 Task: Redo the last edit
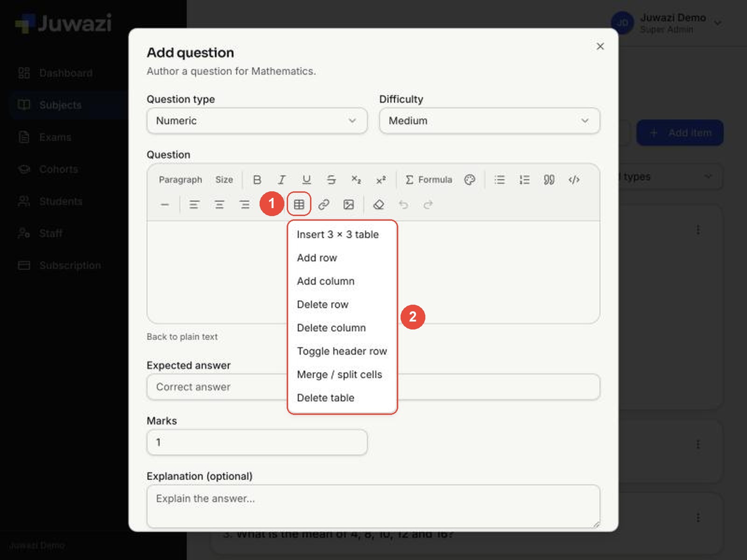pos(428,204)
